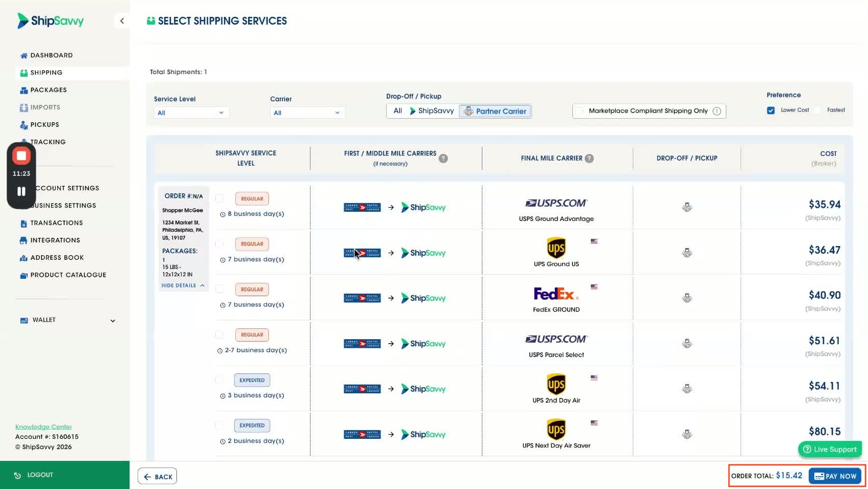Open the Carrier dropdown
The image size is (868, 489).
(307, 113)
